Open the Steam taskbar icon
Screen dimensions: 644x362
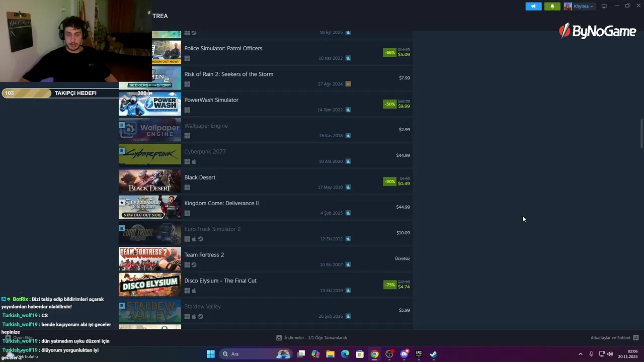pyautogui.click(x=433, y=354)
